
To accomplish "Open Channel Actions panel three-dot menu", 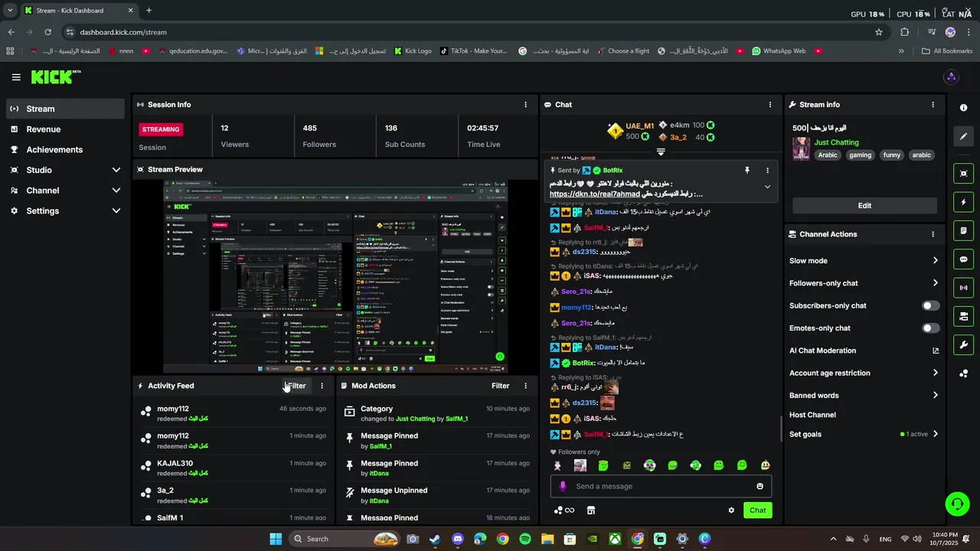I will (933, 234).
